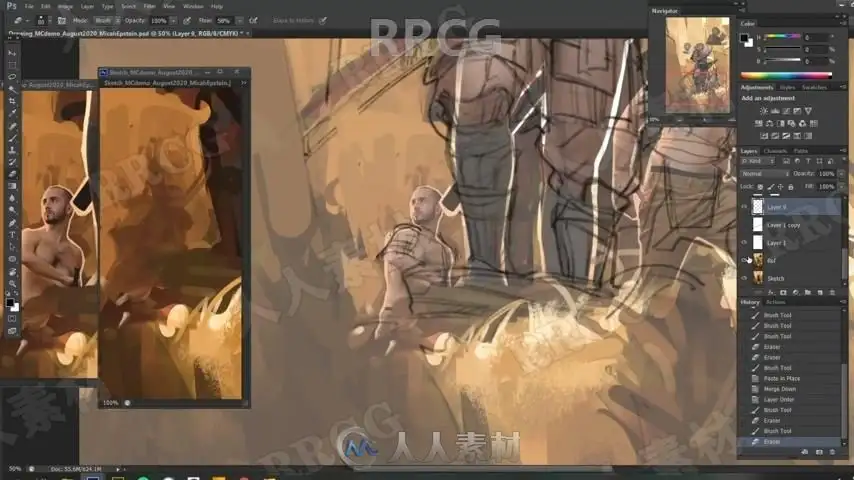
Task: Add a Hue/Saturation adjustment
Action: tap(758, 124)
